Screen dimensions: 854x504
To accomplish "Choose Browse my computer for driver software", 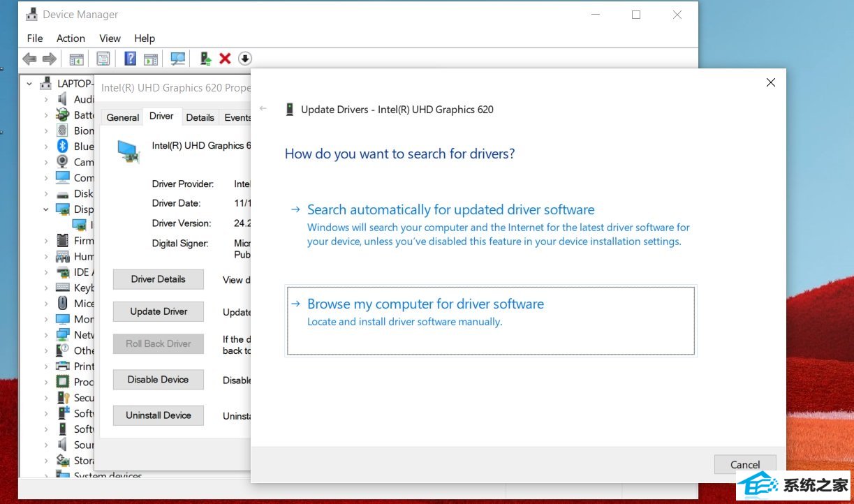I will 490,320.
